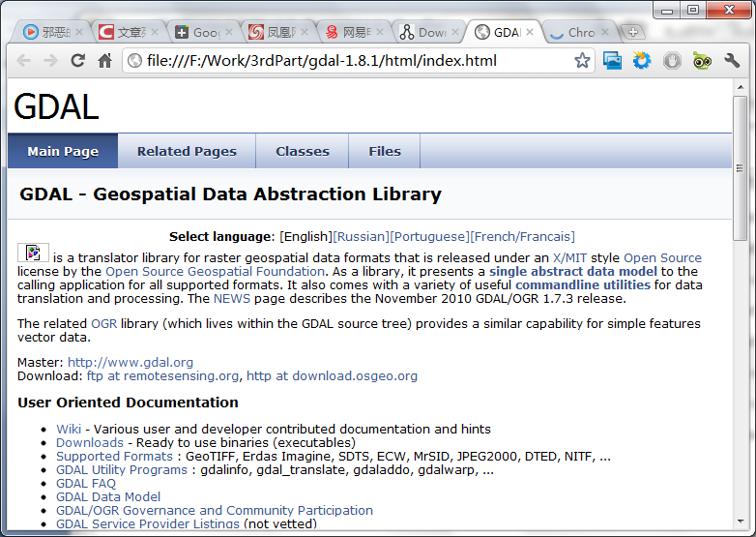Open the http://www.gdal.org master link

tap(131, 362)
